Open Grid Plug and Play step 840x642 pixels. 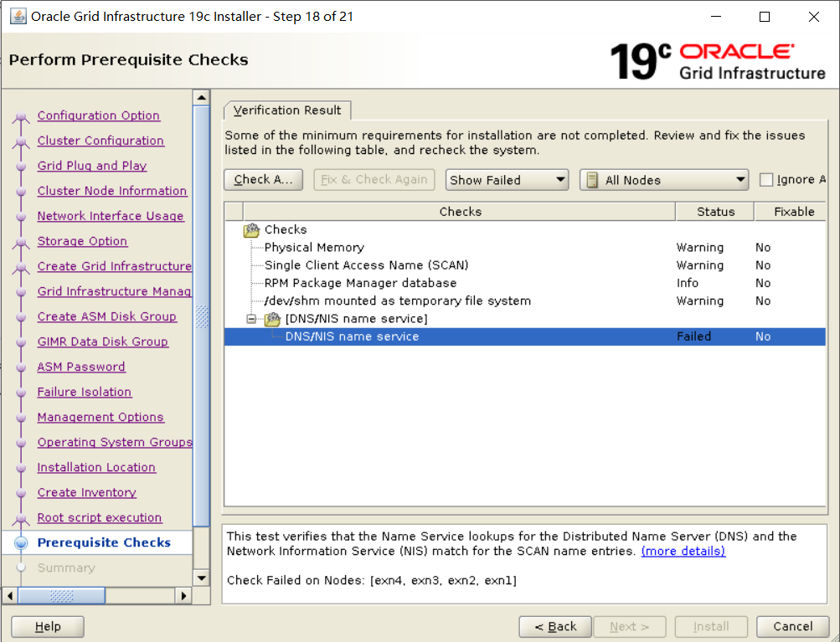point(92,166)
